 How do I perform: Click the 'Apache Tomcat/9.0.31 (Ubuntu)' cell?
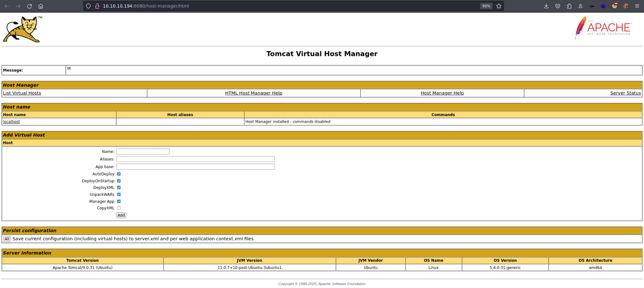click(82, 268)
